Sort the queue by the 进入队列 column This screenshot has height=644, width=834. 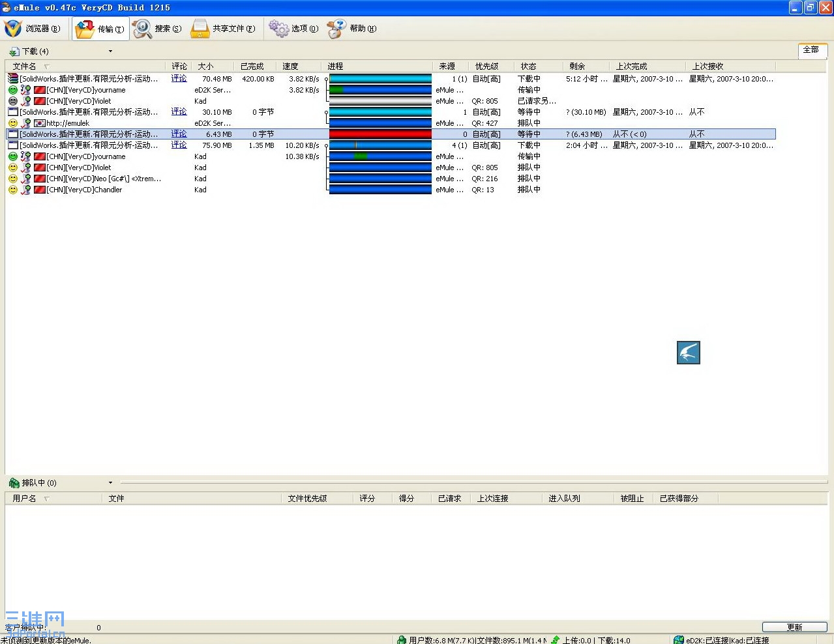point(578,499)
